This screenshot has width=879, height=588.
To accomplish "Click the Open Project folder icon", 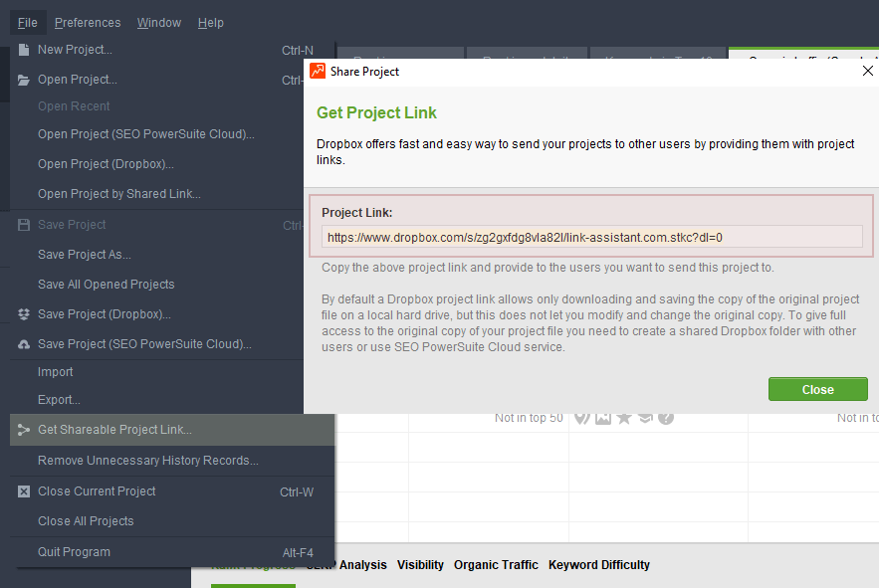I will pyautogui.click(x=24, y=81).
